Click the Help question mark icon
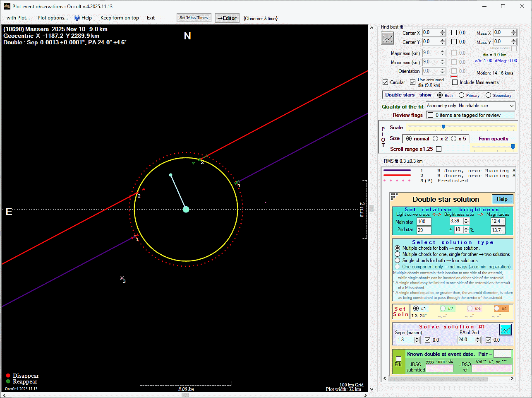 (77, 18)
